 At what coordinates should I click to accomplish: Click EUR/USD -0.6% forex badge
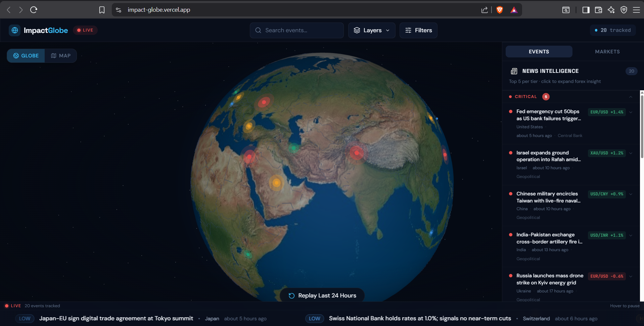click(607, 276)
